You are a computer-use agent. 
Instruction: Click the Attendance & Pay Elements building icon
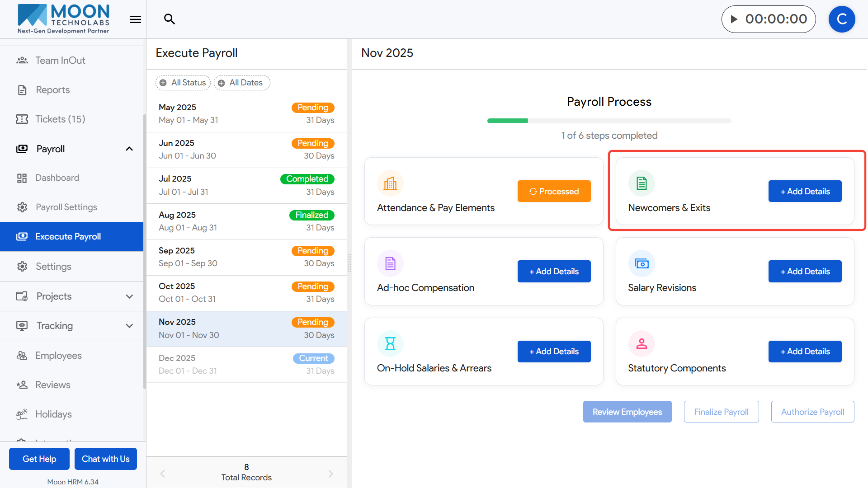point(390,183)
